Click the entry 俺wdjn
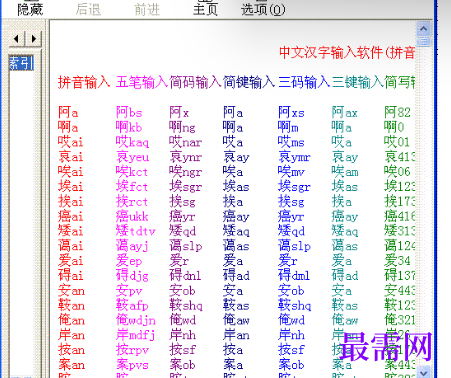Screen dimensions: 451x378 tap(136, 320)
